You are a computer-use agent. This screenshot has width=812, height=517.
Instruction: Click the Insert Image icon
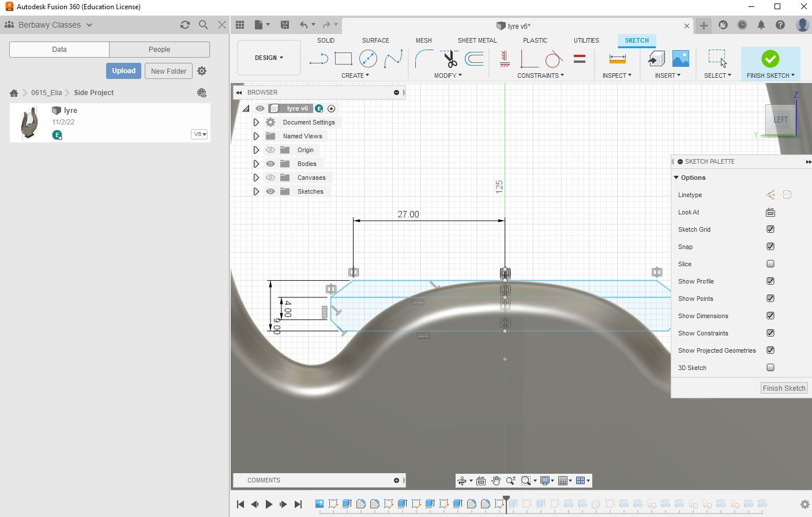pyautogui.click(x=681, y=59)
